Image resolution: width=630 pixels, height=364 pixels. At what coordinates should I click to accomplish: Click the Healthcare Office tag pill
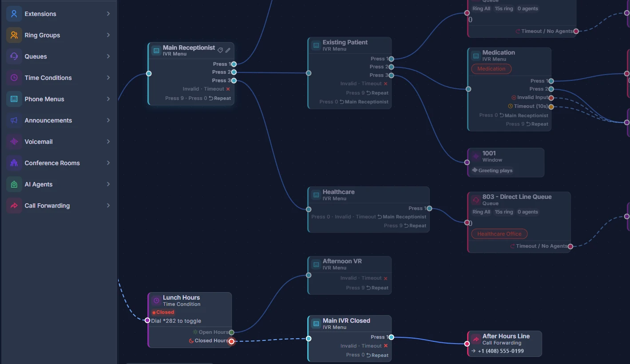[499, 234]
